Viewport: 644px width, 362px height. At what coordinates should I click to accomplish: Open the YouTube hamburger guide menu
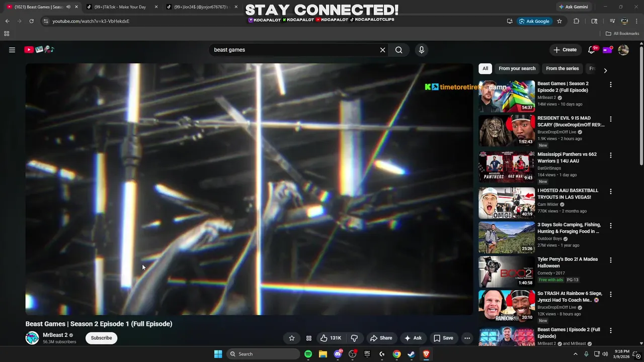click(x=12, y=50)
